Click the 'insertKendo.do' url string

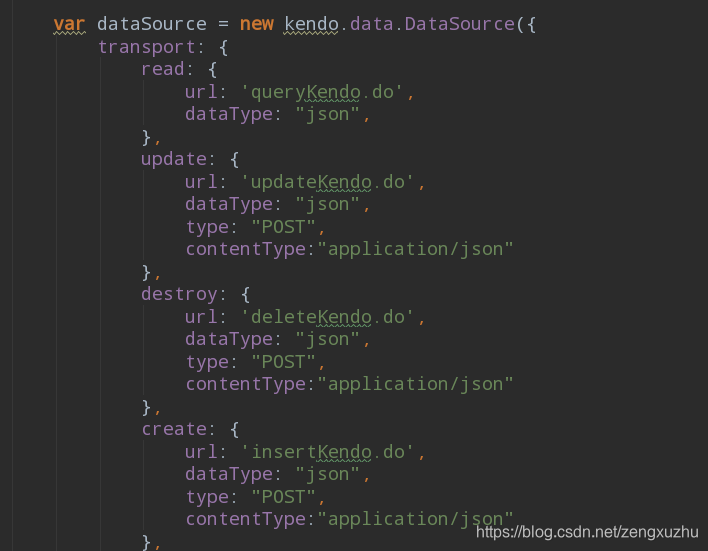327,452
